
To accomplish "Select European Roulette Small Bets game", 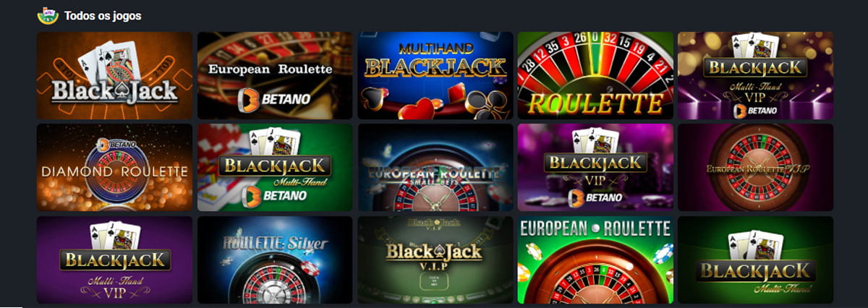I will coord(435,167).
